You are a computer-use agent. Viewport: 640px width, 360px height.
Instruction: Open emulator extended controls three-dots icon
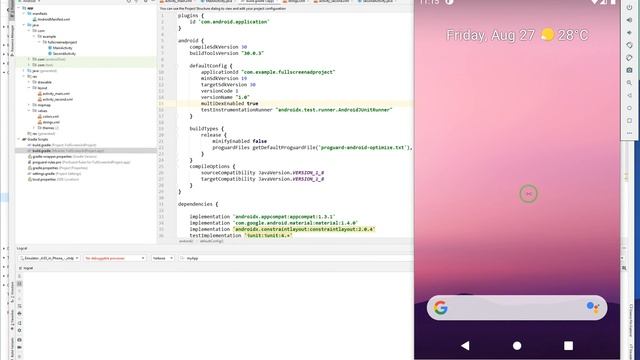coord(629,133)
